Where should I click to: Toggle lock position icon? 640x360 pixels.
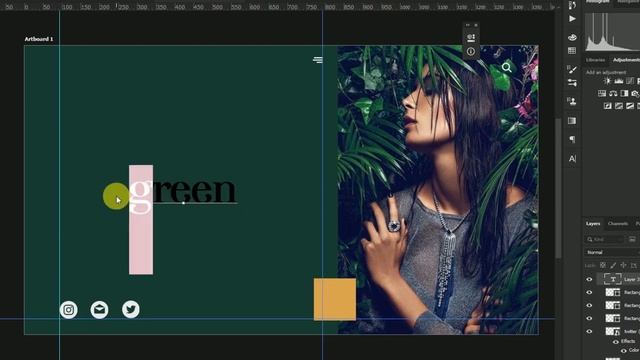coord(623,265)
